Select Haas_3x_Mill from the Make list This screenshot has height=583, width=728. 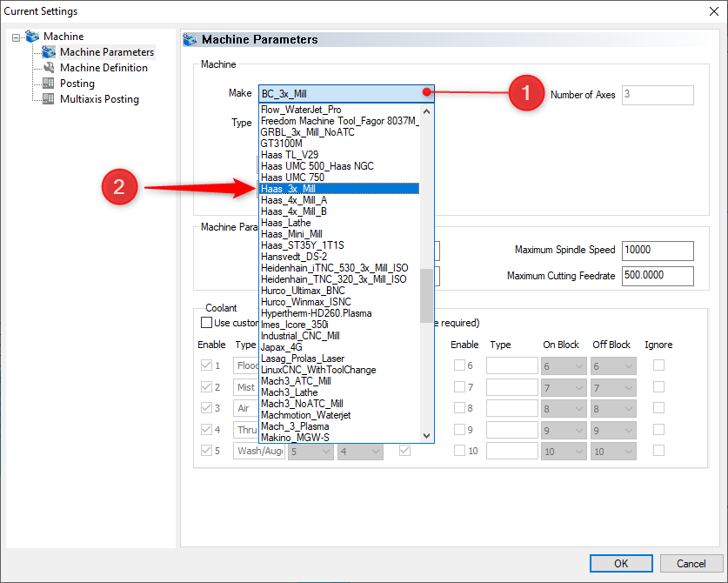tap(339, 189)
